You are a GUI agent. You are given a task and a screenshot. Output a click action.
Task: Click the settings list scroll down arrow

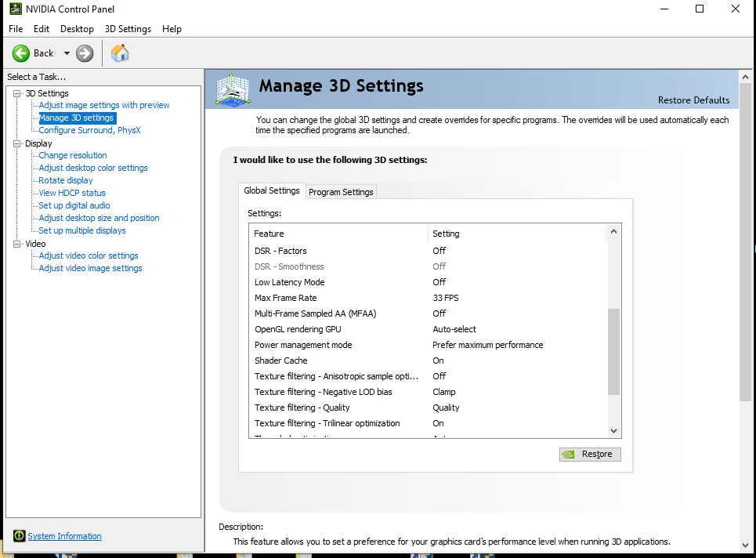(613, 431)
